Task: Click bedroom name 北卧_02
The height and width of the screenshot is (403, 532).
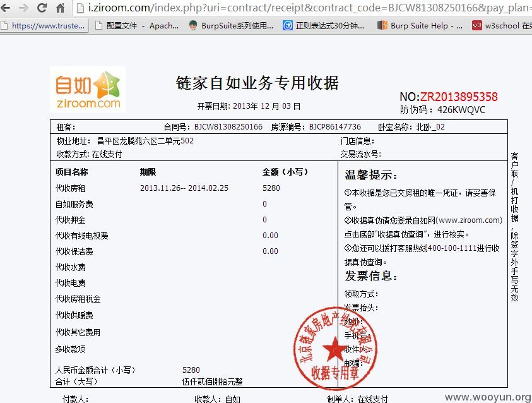Action: [430, 127]
